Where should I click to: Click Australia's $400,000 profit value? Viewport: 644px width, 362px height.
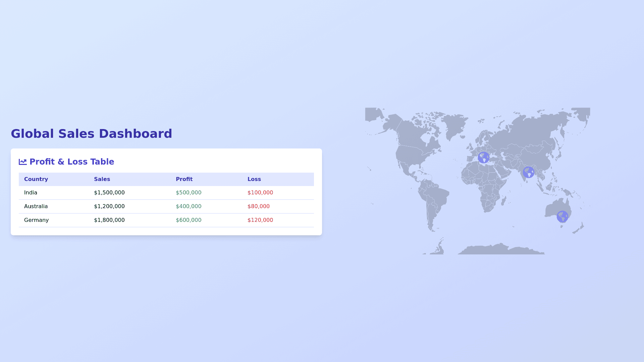pyautogui.click(x=189, y=206)
